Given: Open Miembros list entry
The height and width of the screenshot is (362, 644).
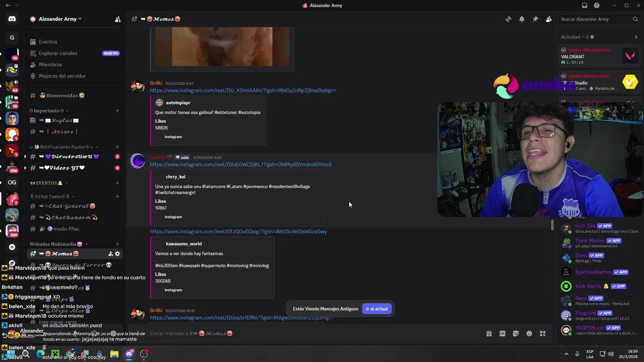Looking at the screenshot, I should pyautogui.click(x=75, y=64).
